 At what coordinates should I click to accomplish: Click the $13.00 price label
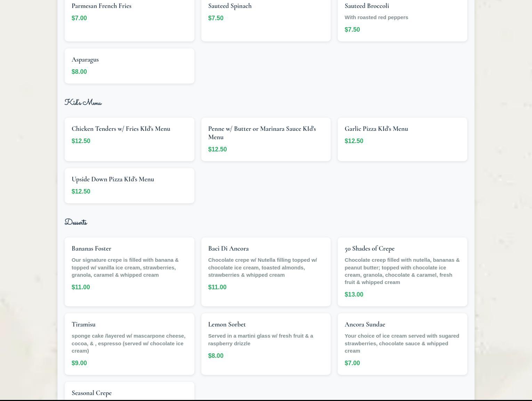(x=354, y=294)
